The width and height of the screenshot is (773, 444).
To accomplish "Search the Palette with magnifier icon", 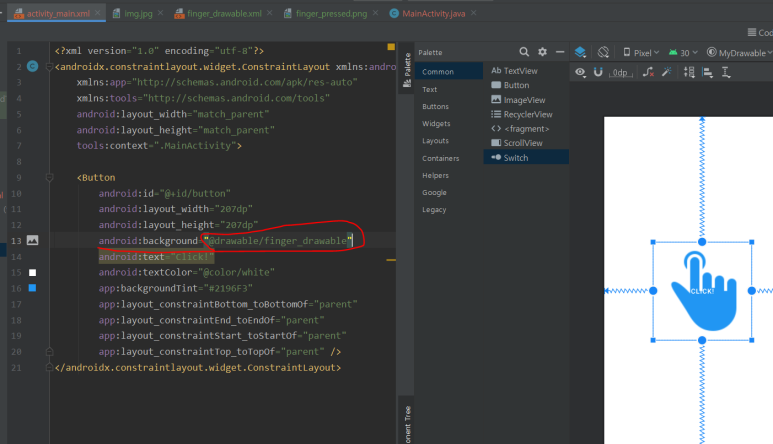I will (524, 52).
